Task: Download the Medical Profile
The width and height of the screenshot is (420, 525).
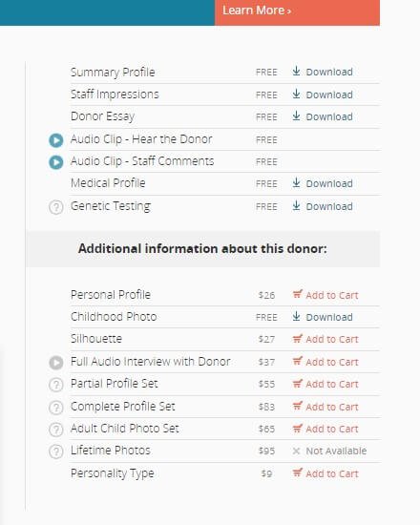Action: 323,183
